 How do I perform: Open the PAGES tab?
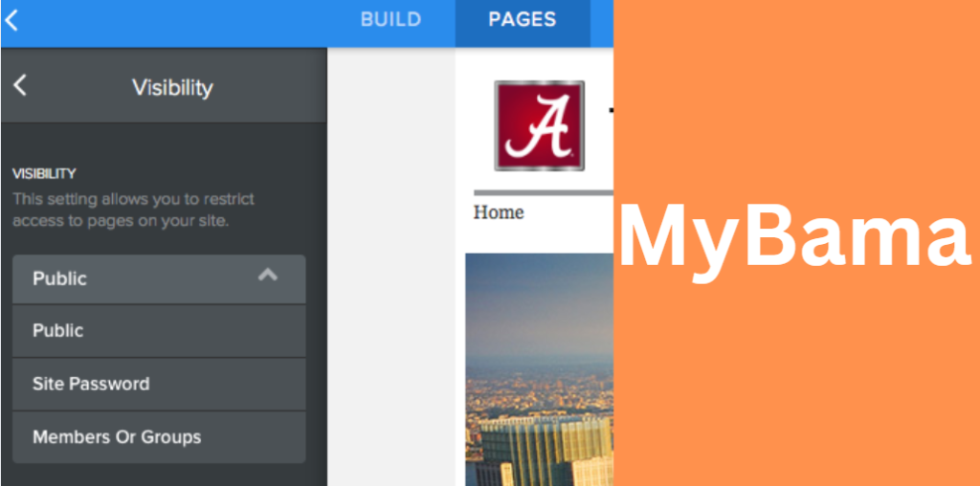click(x=522, y=19)
